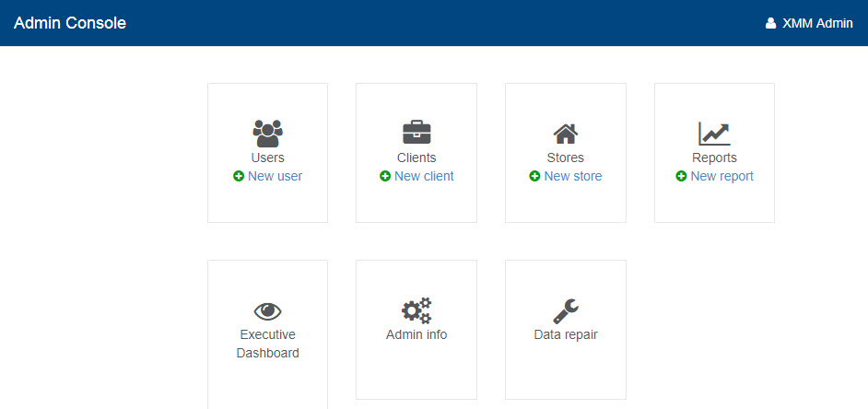
Task: Select the Stores house icon
Action: (x=565, y=134)
